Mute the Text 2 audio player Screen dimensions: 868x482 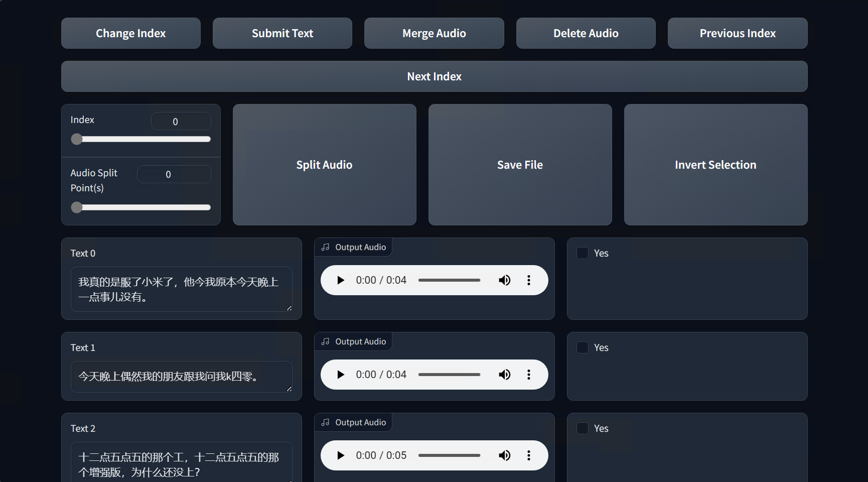tap(504, 455)
